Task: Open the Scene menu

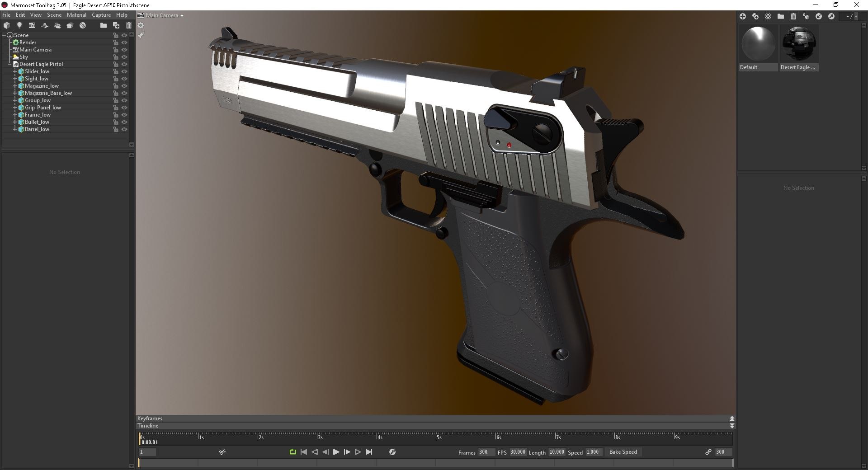Action: [x=54, y=15]
